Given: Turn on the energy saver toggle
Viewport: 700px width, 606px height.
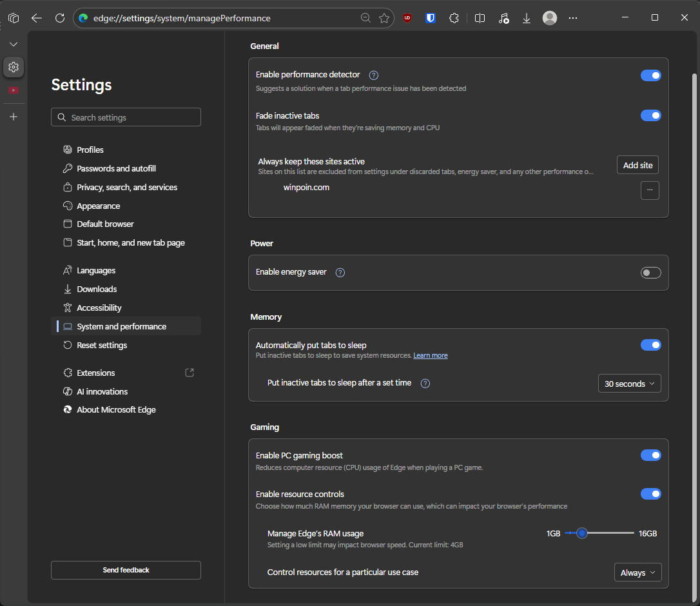Looking at the screenshot, I should [x=650, y=273].
